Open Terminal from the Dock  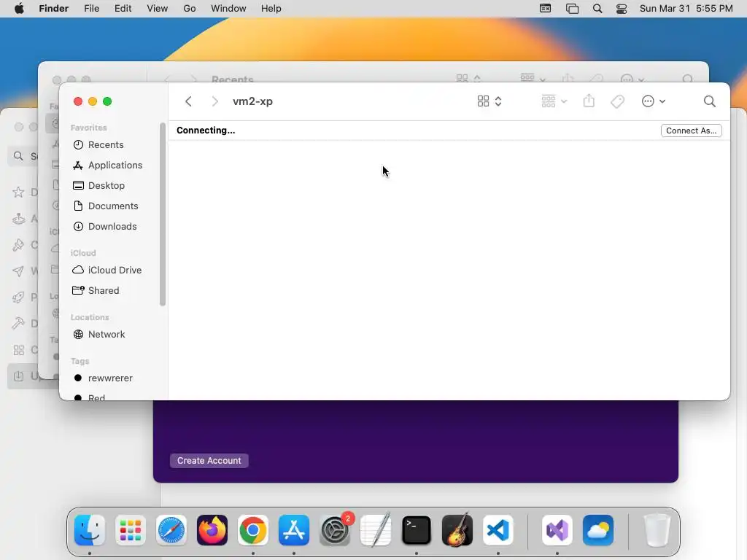coord(417,530)
